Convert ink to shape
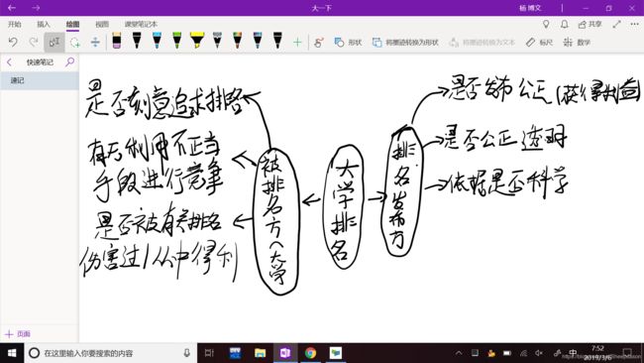The image size is (644, 363). (405, 42)
